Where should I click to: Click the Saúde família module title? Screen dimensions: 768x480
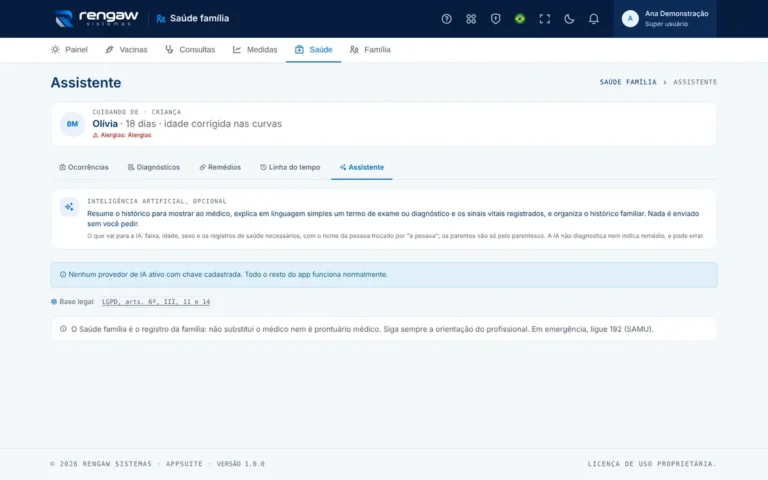199,19
